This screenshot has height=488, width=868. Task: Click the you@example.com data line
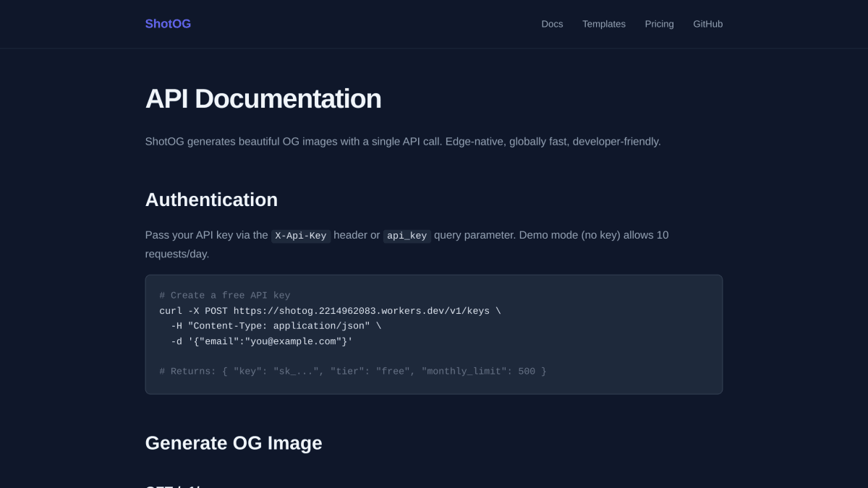[262, 341]
